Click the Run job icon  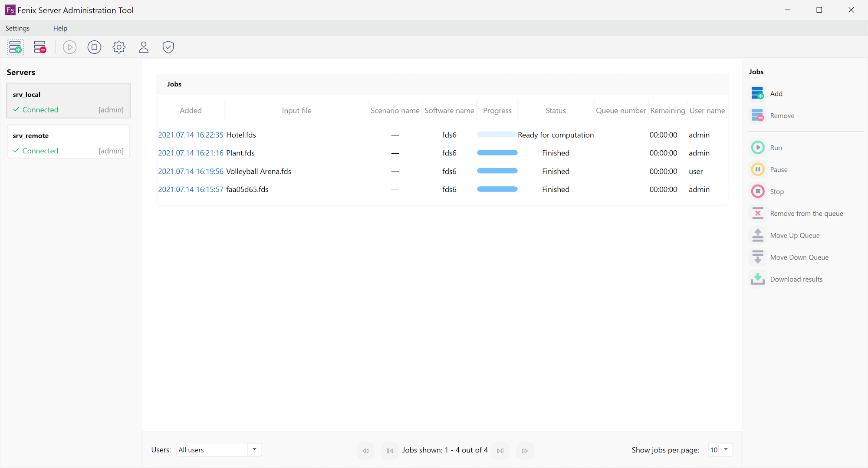(758, 148)
